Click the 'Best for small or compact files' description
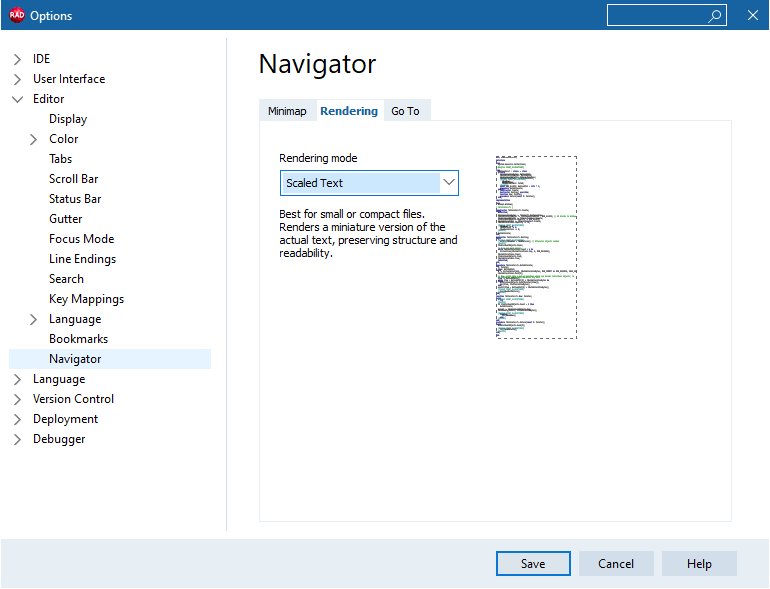 (x=368, y=234)
